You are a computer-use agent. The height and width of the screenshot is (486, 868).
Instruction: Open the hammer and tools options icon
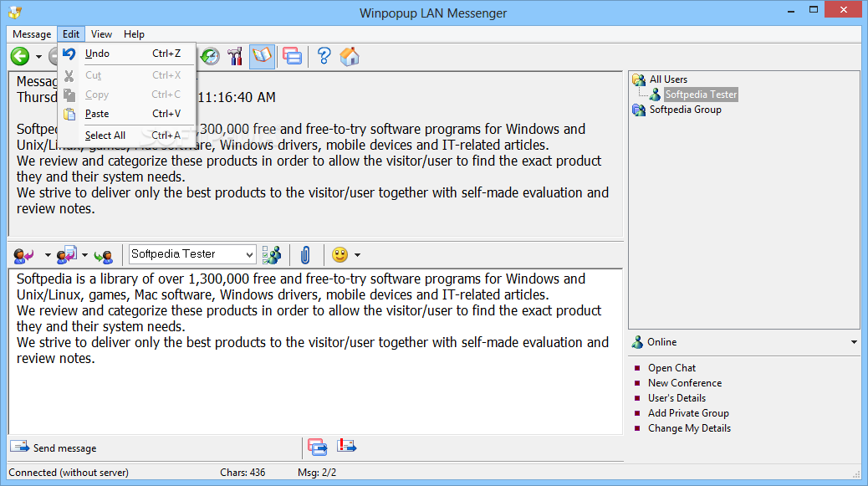click(x=235, y=56)
